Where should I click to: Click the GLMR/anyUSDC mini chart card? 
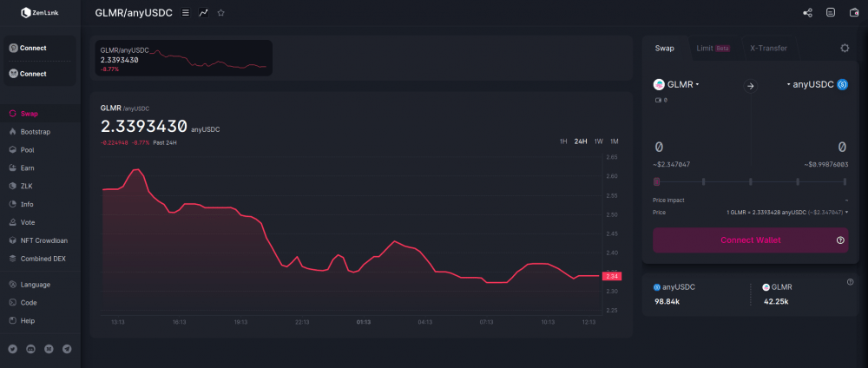point(183,57)
